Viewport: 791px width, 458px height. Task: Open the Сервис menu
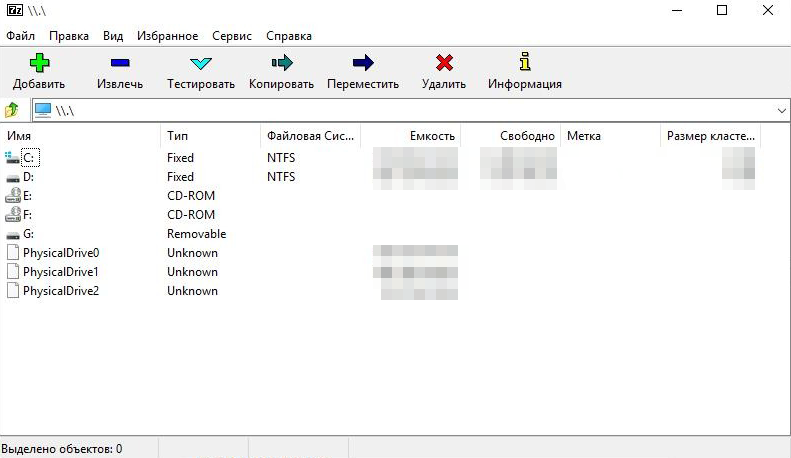click(232, 36)
